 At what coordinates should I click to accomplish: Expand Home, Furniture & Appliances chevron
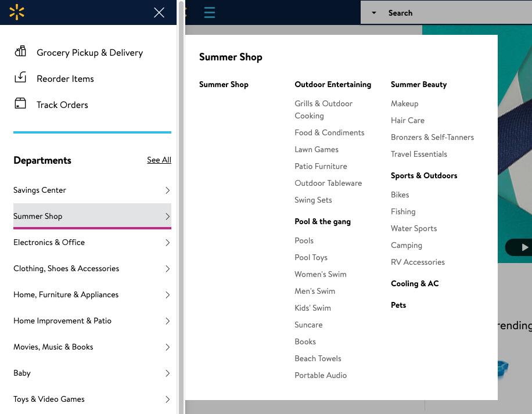167,294
